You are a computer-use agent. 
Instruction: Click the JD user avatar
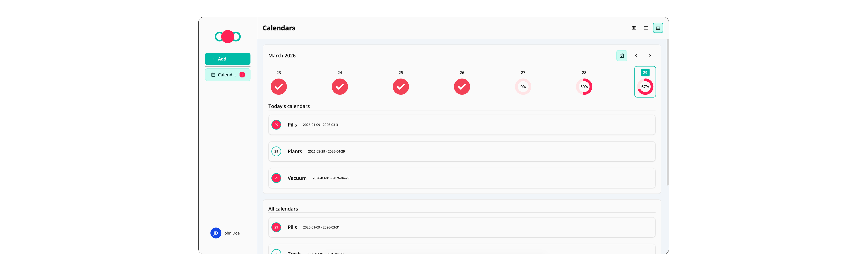tap(216, 233)
